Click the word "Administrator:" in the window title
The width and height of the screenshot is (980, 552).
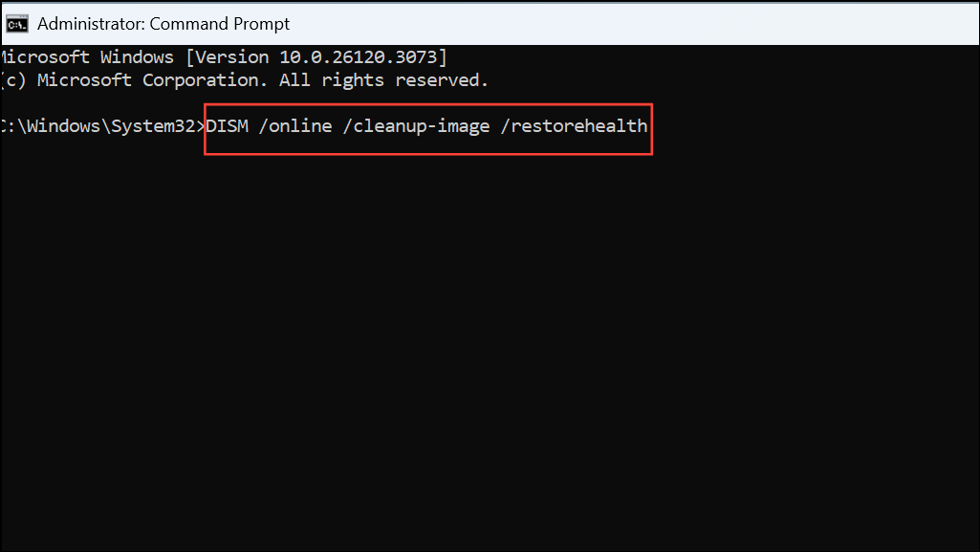click(91, 24)
